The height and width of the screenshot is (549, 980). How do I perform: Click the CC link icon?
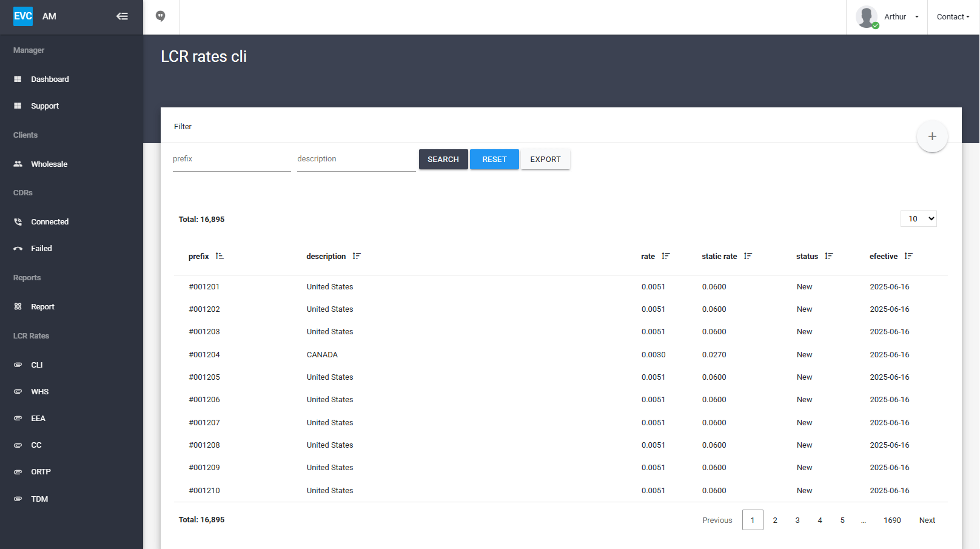pos(18,445)
